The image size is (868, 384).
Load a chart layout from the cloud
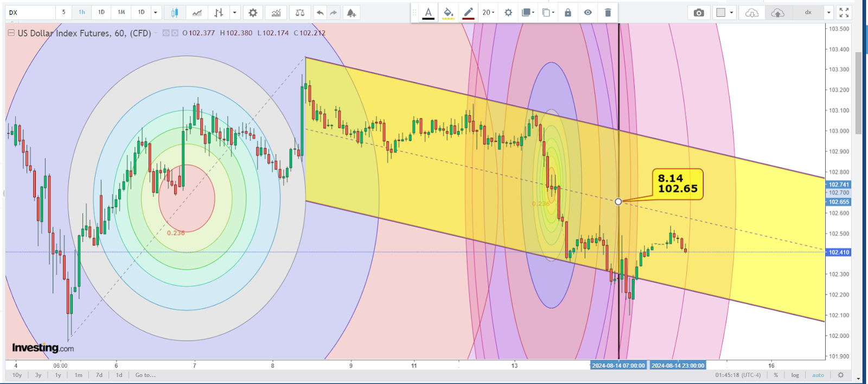752,12
